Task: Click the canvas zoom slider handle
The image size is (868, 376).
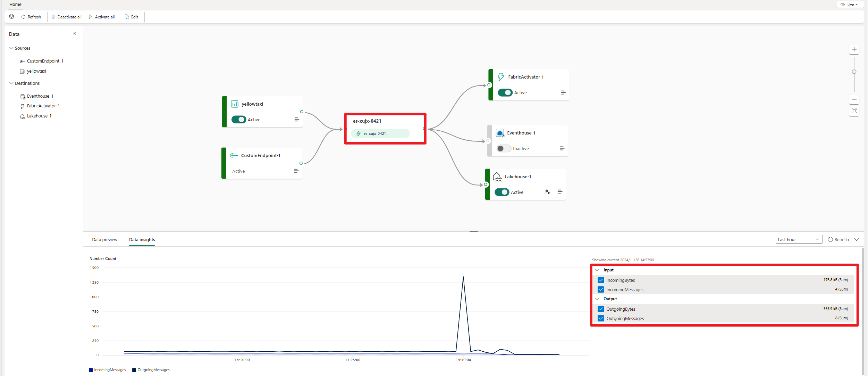Action: (854, 72)
